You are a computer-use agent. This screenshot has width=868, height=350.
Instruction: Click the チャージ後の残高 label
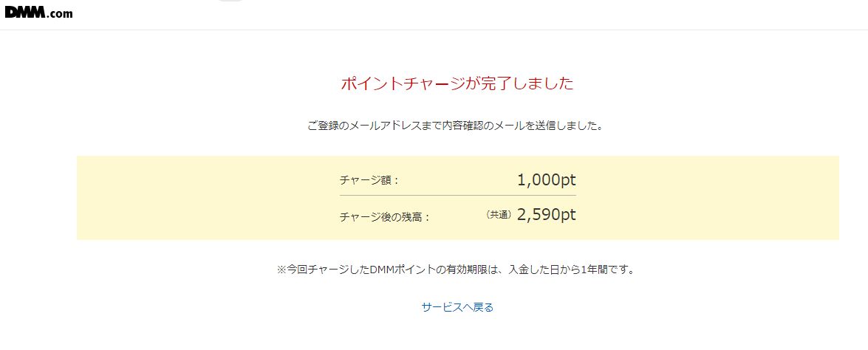coord(385,217)
